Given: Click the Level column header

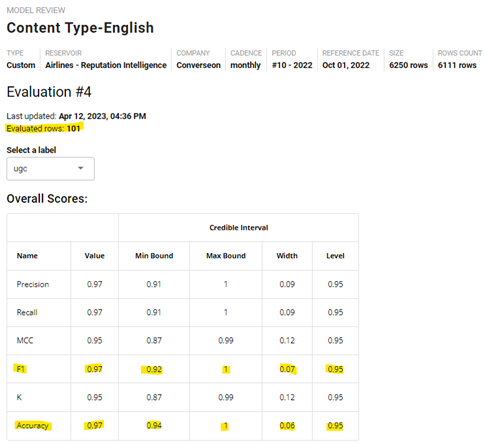Looking at the screenshot, I should click(335, 256).
